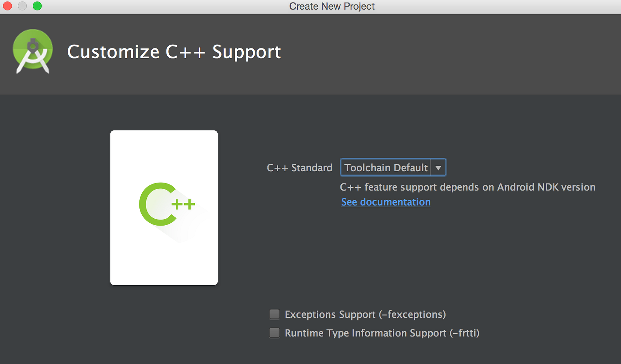Click the word Support in the heading
Viewport: 621px width, 364px height.
246,52
